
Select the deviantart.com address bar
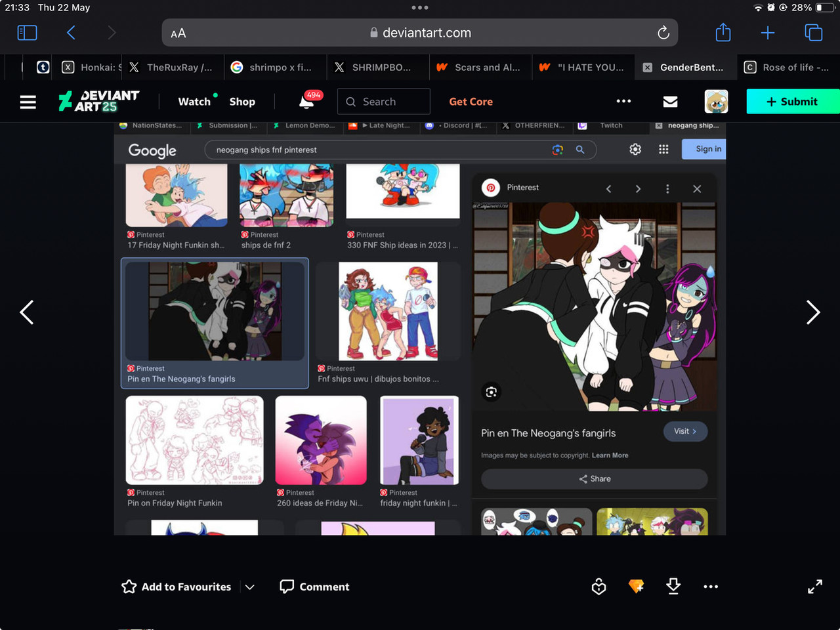point(420,33)
